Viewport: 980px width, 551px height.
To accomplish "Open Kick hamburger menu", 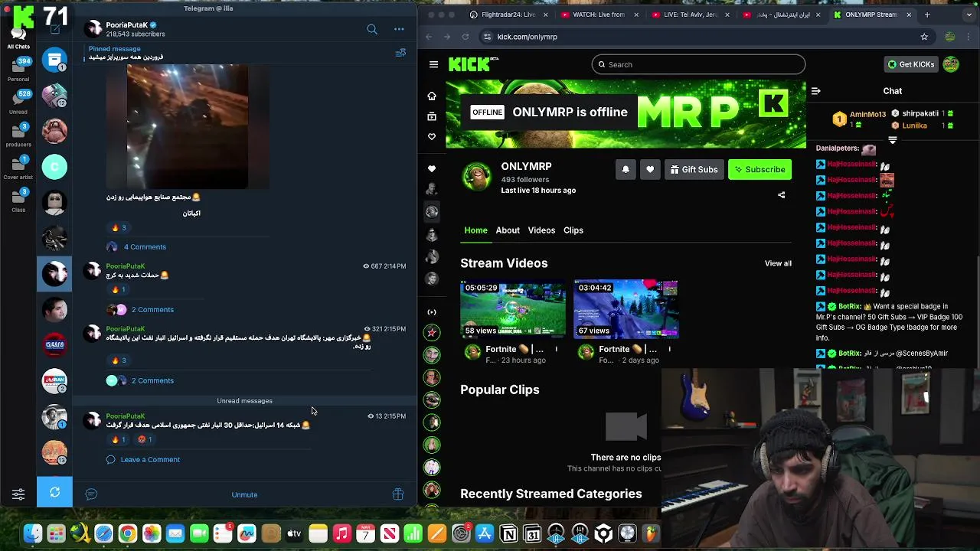I will 433,64.
